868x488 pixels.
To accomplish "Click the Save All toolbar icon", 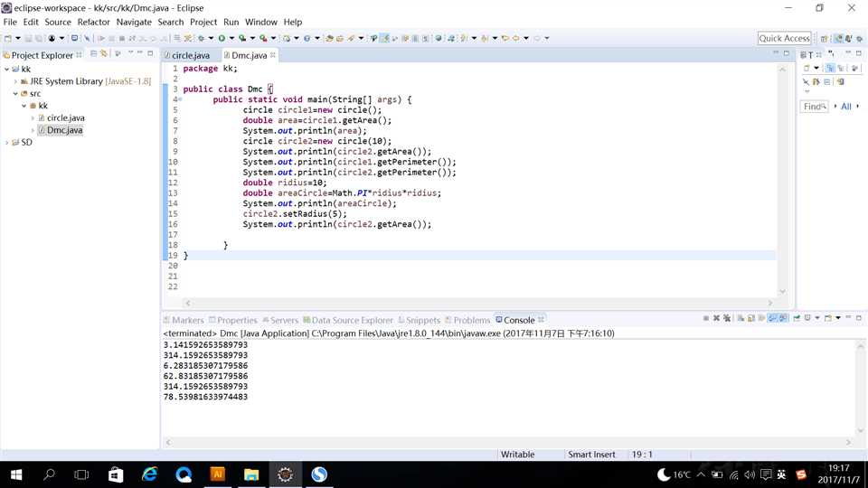I will (38, 38).
